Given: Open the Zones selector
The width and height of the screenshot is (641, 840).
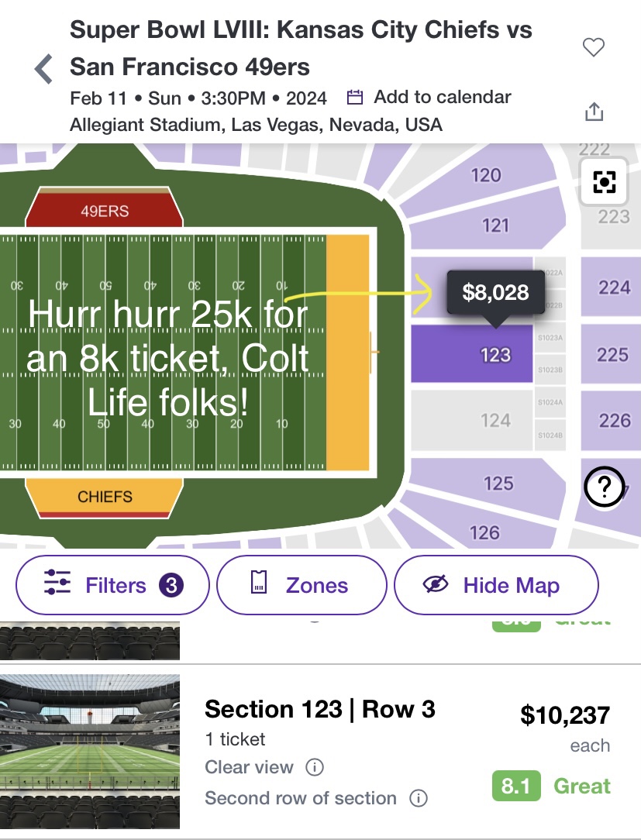Looking at the screenshot, I should click(x=302, y=585).
